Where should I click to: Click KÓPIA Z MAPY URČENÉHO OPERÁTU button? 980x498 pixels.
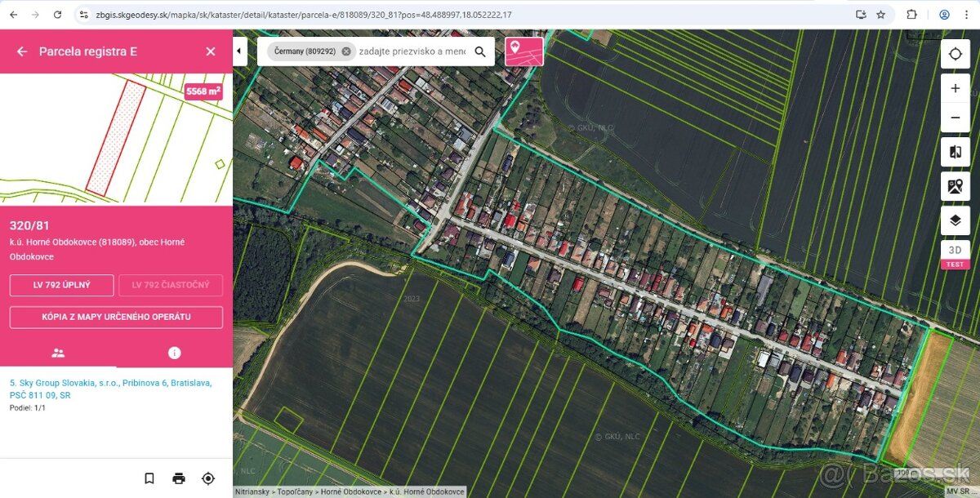116,317
